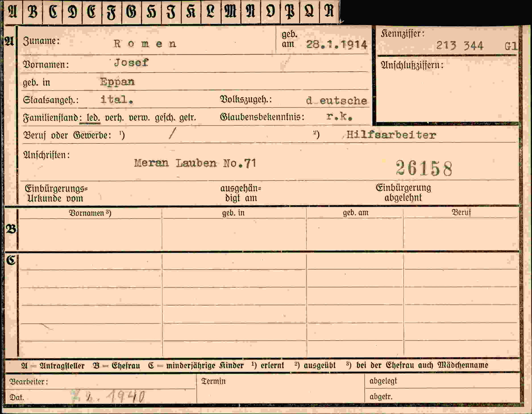Click the address 'Meran Lauben No.71'
The image size is (532, 414).
click(195, 163)
